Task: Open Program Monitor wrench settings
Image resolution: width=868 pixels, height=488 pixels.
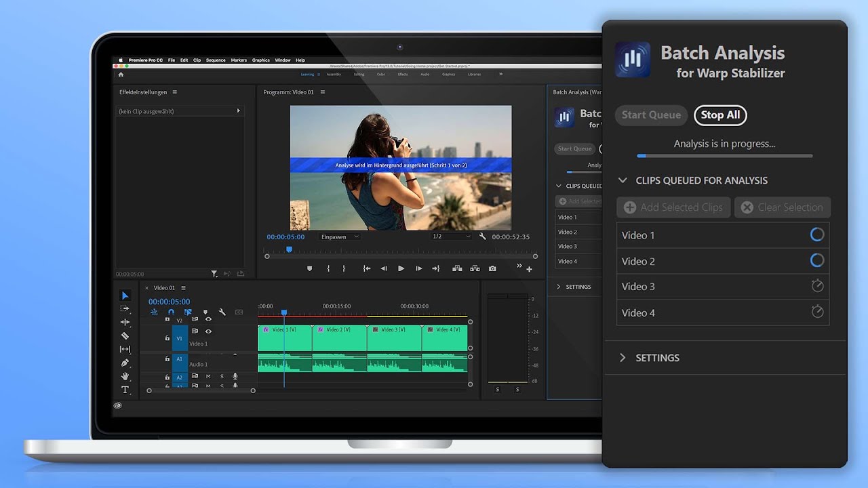Action: tap(482, 237)
